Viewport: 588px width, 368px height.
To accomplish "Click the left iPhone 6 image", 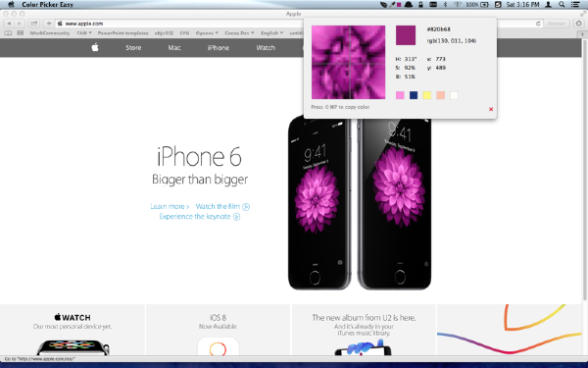I will pos(319,203).
